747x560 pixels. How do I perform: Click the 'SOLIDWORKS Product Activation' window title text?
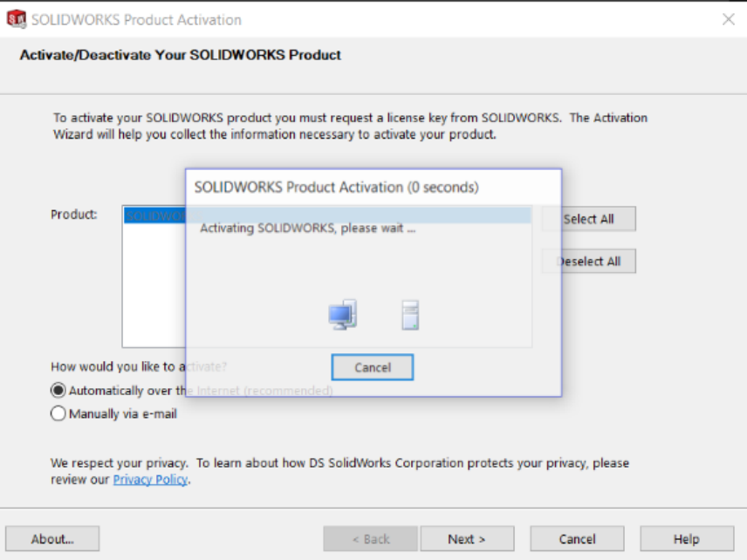[x=136, y=19]
